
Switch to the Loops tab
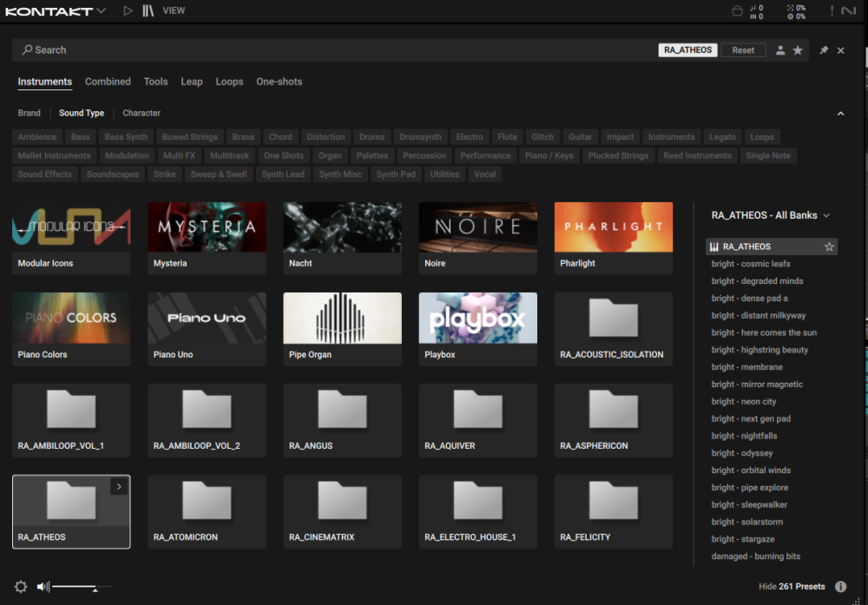(229, 82)
